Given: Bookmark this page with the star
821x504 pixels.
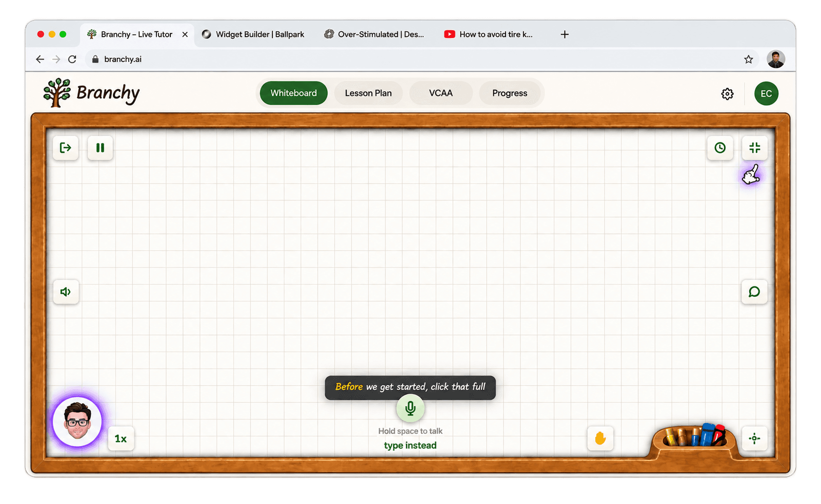Looking at the screenshot, I should [749, 59].
